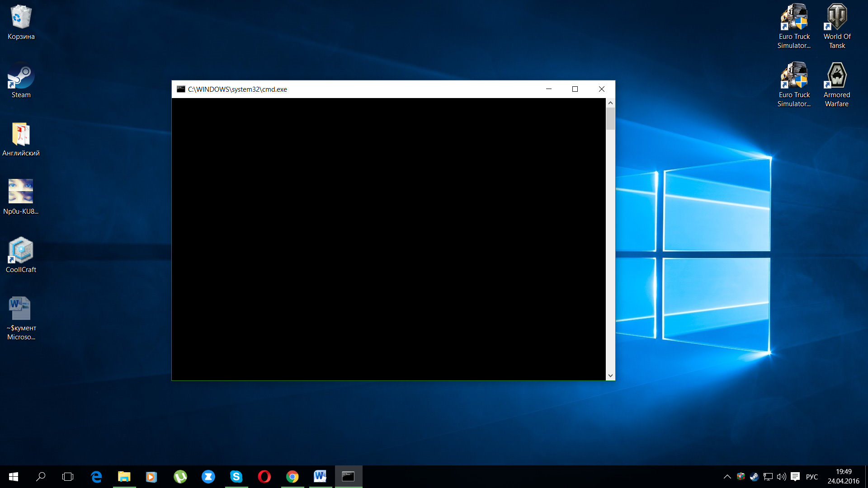Select the Armored Warfare desktop shortcut
868x488 pixels.
tap(837, 84)
